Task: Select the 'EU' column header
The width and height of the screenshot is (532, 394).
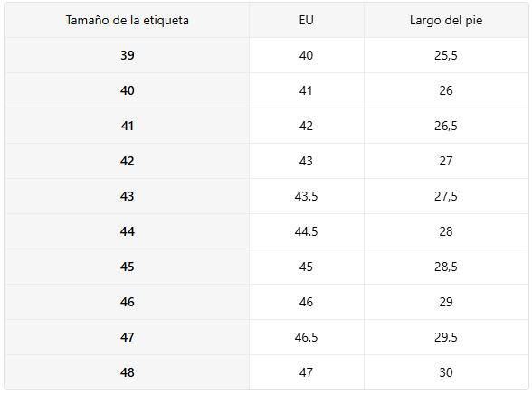Action: click(307, 20)
